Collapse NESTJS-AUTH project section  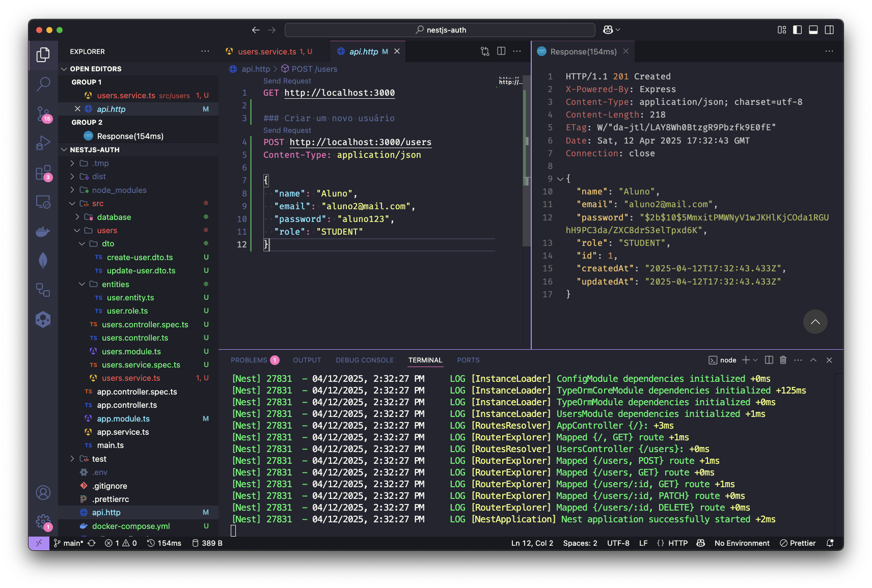tap(64, 150)
